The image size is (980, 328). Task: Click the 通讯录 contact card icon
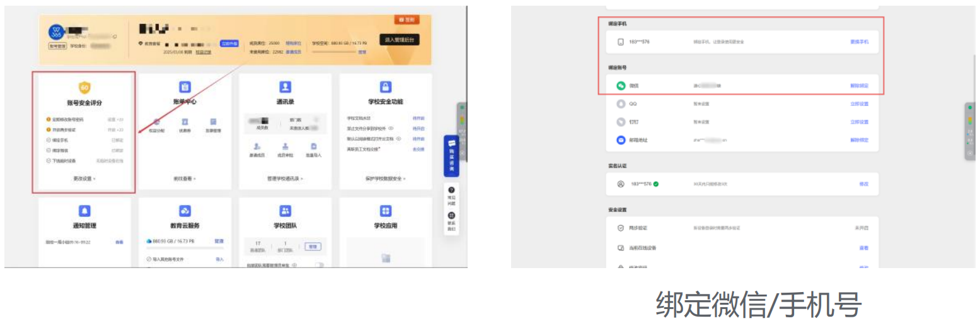click(285, 87)
